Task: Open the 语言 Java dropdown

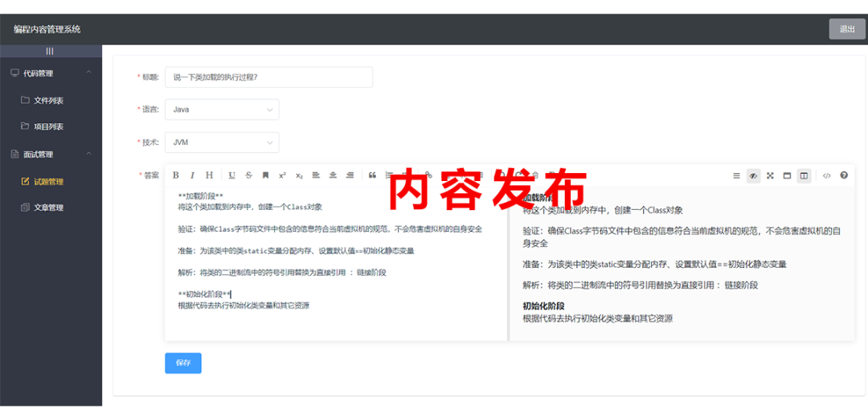Action: pyautogui.click(x=222, y=109)
